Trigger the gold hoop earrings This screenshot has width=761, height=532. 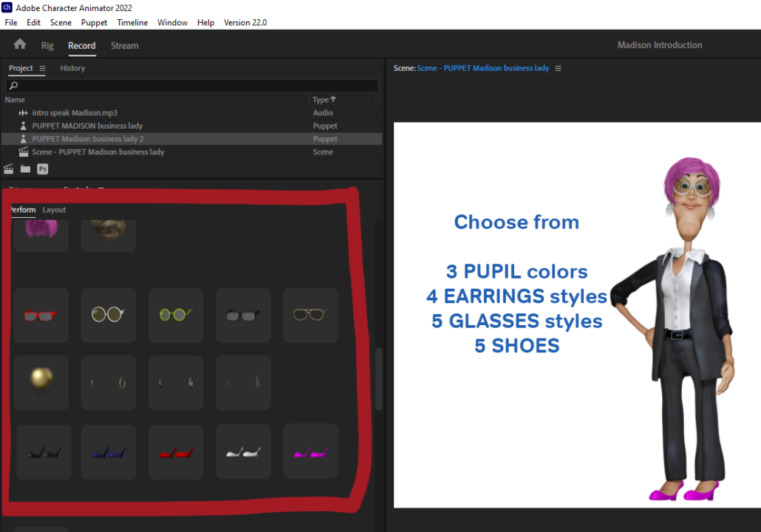tap(109, 383)
